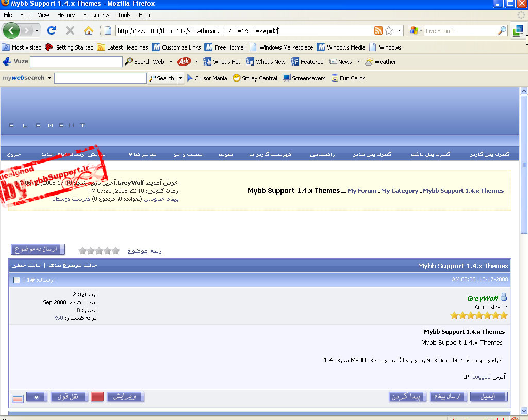Click the RSS feed icon in address bar

pos(378,30)
